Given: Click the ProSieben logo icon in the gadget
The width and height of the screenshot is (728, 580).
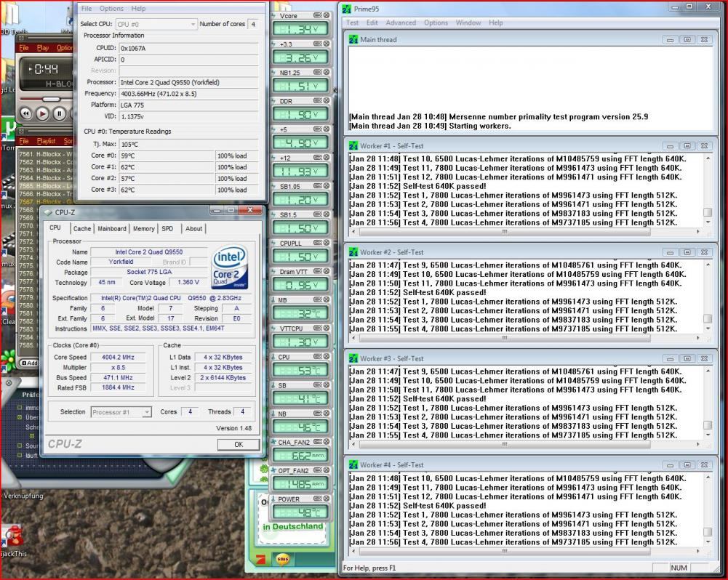Looking at the screenshot, I should pyautogui.click(x=260, y=560).
